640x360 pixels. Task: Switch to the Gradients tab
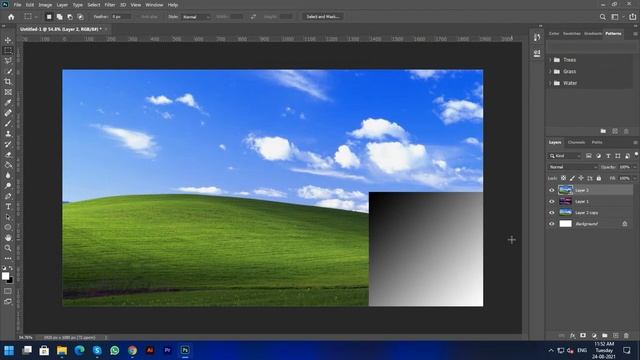click(593, 33)
